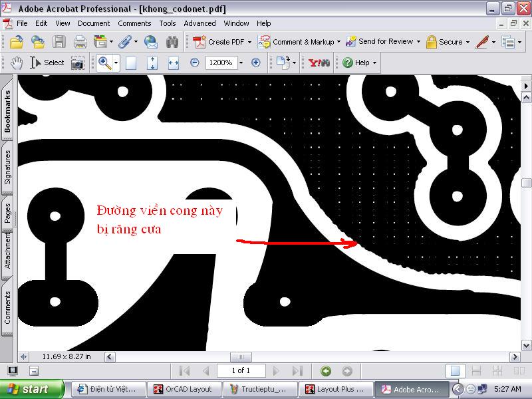This screenshot has height=399, width=532.
Task: Open the Bookmarks side tab
Action: pyautogui.click(x=7, y=111)
